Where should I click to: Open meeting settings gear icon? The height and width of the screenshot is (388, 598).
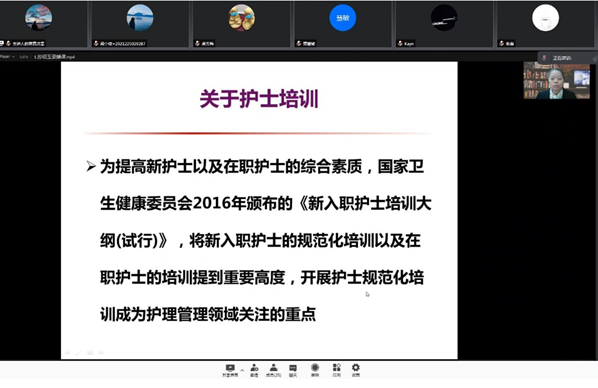[x=355, y=370]
